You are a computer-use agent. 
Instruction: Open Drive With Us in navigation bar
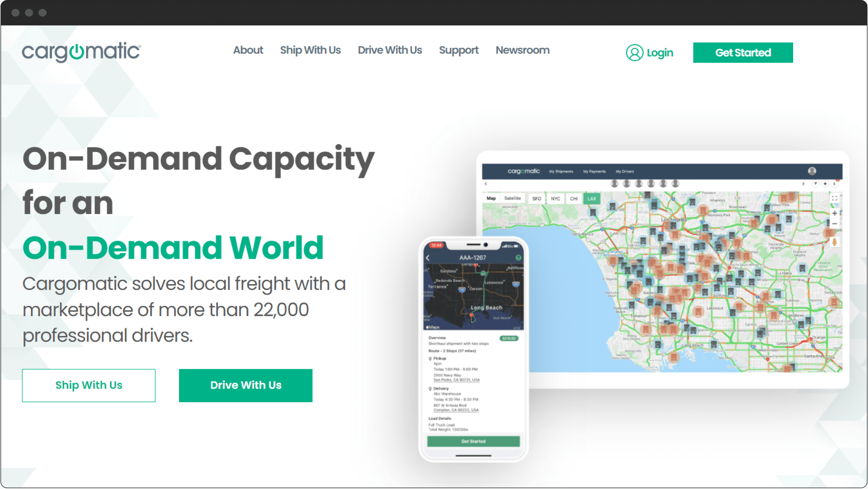coord(390,50)
